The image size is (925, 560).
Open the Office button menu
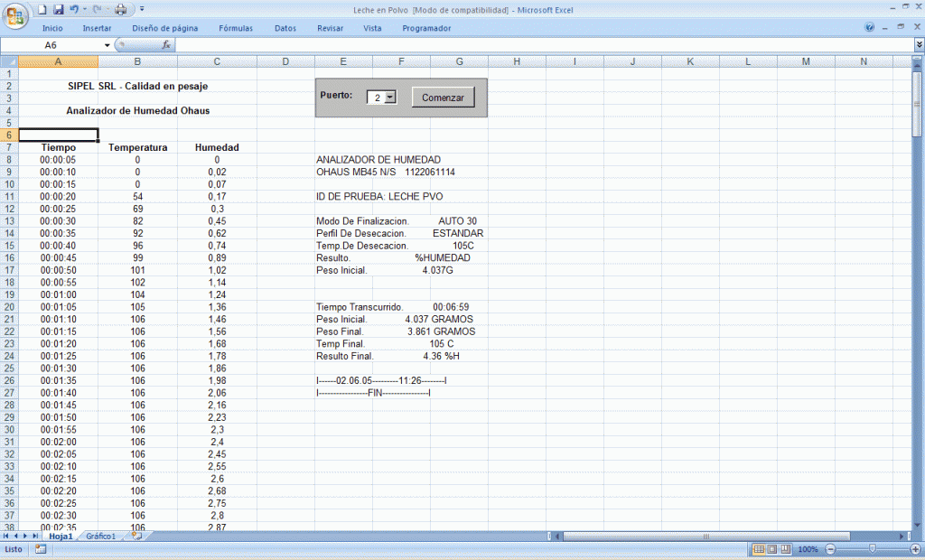tap(17, 14)
